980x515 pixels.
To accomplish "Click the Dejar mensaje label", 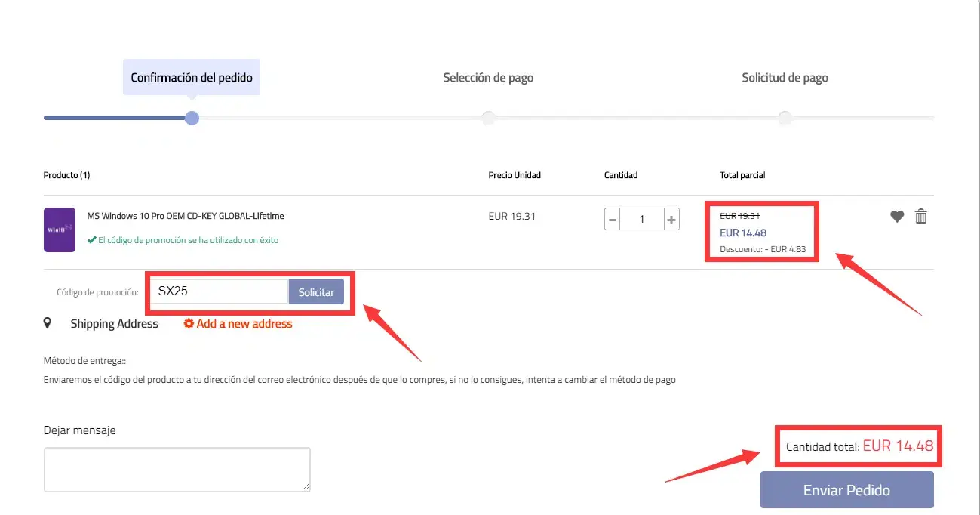I will 80,430.
